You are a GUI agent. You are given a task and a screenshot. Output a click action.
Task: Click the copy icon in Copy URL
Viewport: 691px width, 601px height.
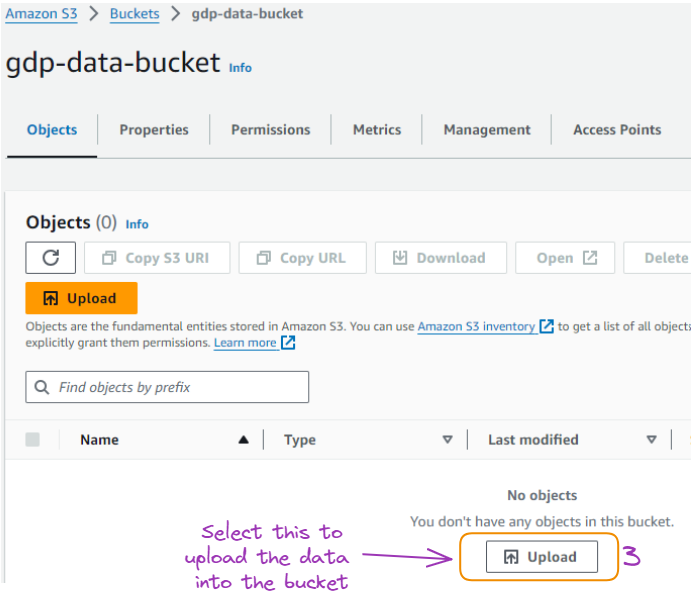[264, 258]
